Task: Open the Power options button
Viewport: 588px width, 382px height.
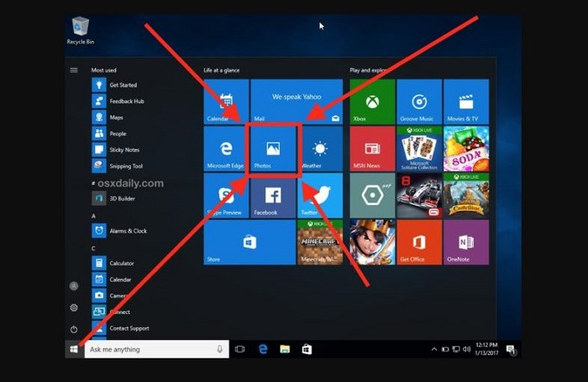Action: point(74,329)
